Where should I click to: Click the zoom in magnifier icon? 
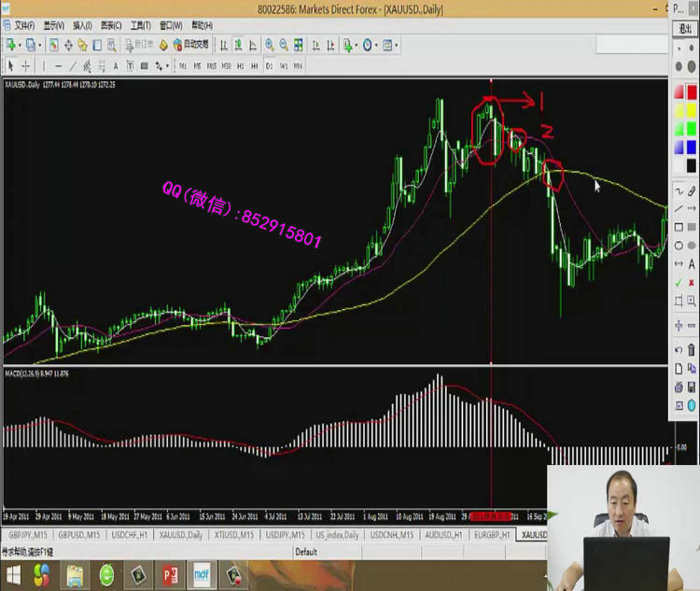tap(269, 45)
